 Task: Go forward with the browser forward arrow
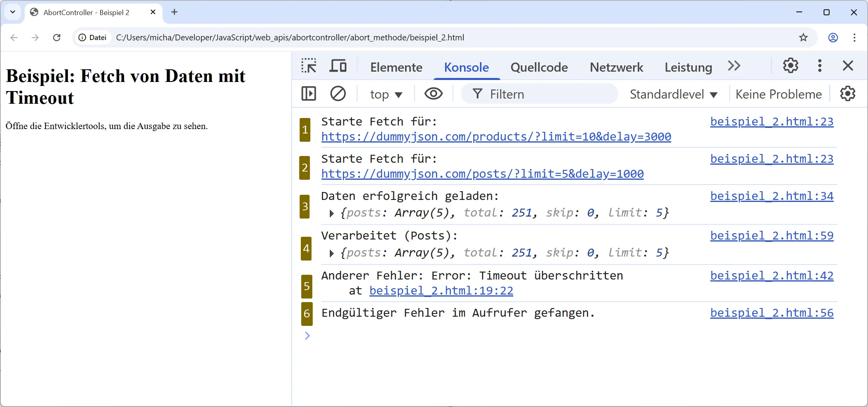(x=35, y=38)
